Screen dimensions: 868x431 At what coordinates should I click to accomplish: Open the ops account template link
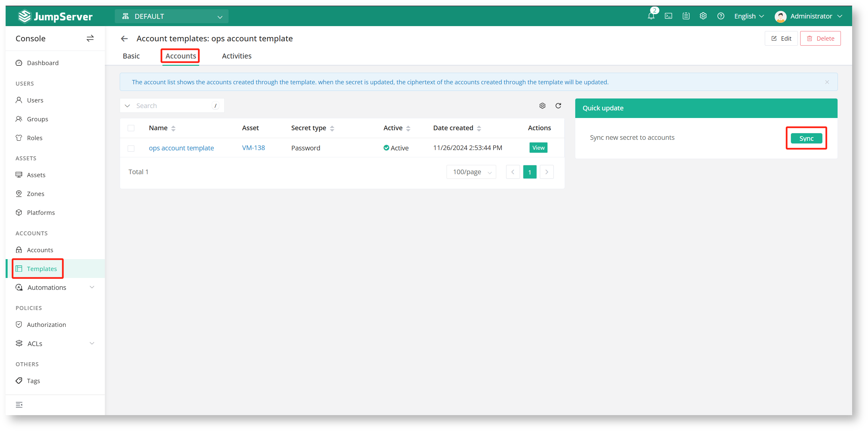181,148
